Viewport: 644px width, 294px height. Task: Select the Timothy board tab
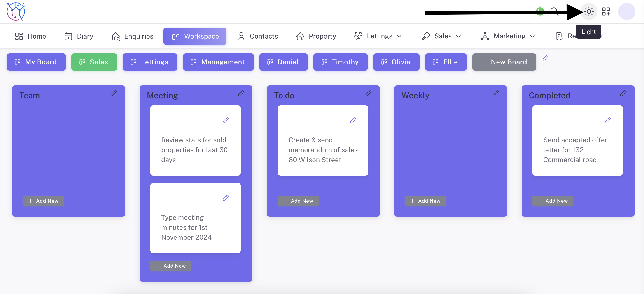(340, 62)
